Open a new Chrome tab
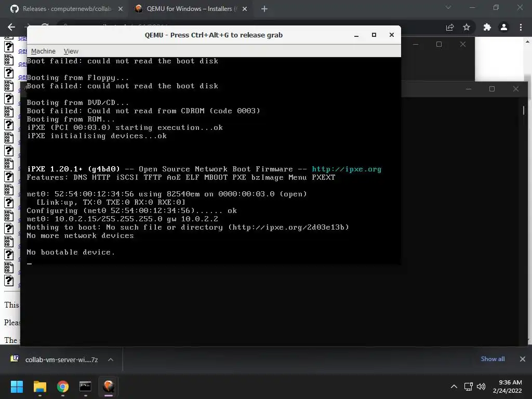This screenshot has height=399, width=532. point(264,9)
